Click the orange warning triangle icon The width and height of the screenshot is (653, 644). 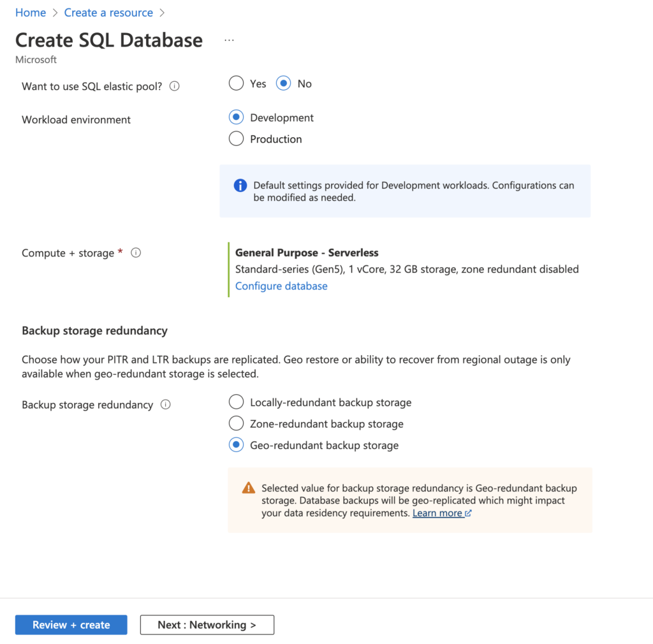tap(249, 488)
